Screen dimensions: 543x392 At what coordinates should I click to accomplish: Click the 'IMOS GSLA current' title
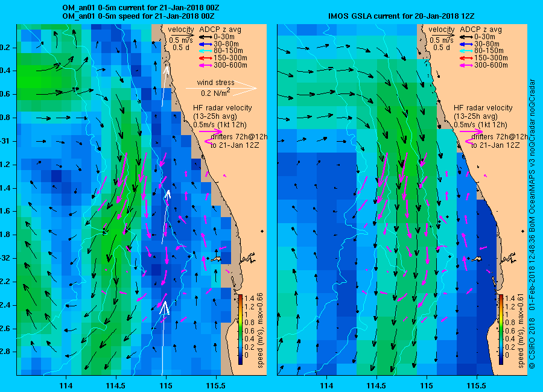tap(401, 16)
